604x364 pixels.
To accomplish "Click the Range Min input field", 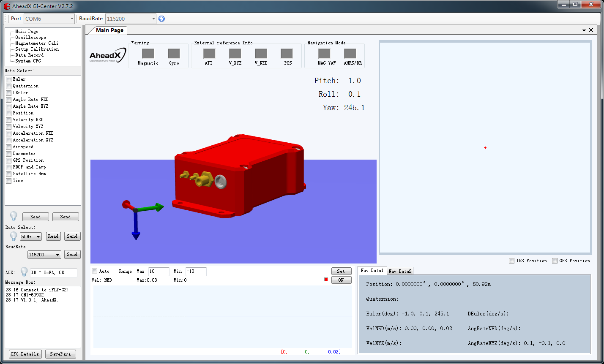I will (196, 272).
